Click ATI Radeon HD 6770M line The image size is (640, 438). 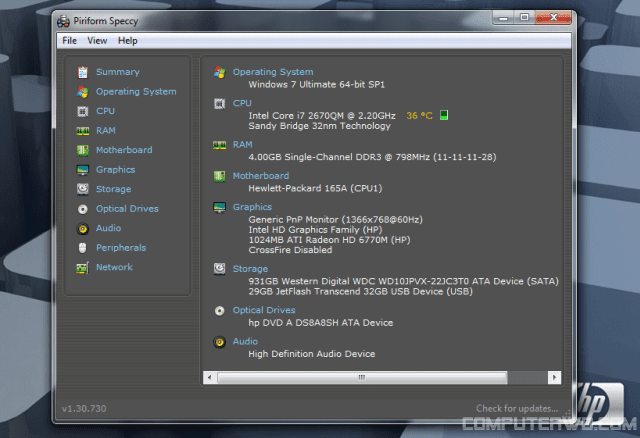coord(329,240)
